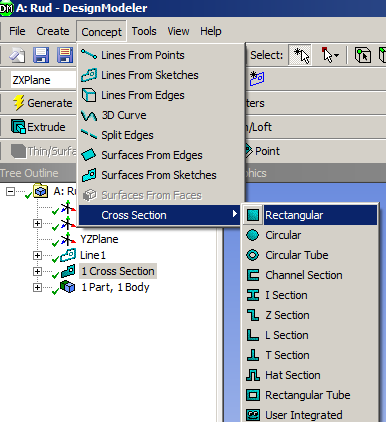Click the Rectangular teal square icon
386x422 pixels.
253,215
